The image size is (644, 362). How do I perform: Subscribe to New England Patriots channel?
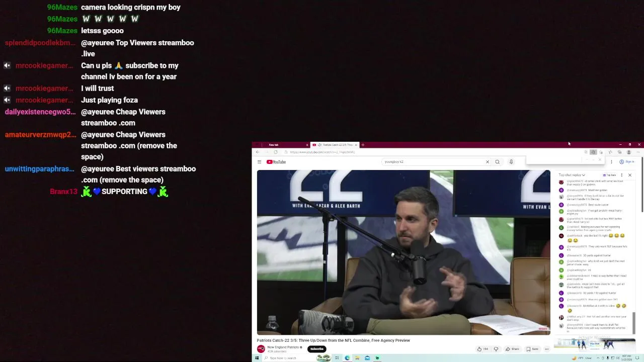(x=317, y=349)
